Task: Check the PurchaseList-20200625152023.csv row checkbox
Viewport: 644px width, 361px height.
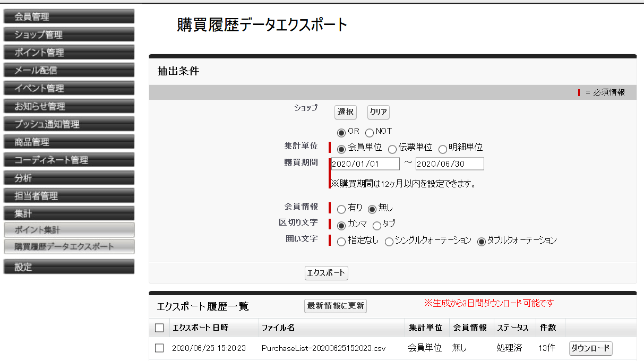Action: (159, 348)
